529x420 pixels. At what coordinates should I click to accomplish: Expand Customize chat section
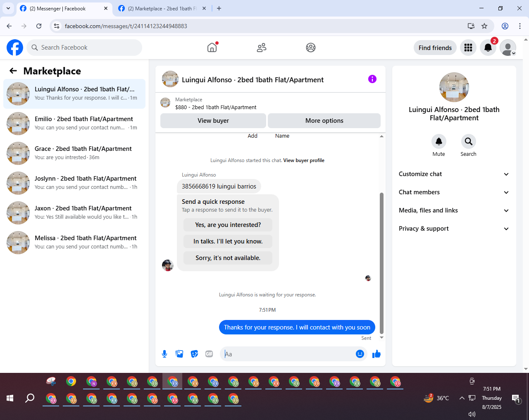tap(454, 174)
